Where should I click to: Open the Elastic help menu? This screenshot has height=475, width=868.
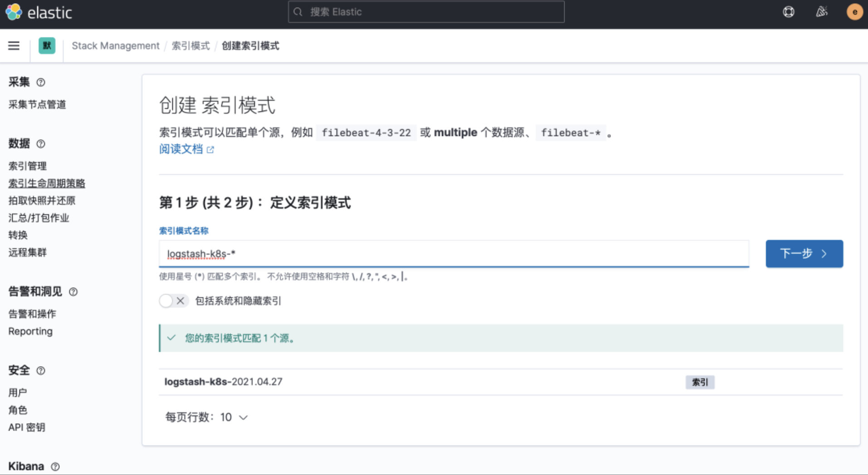(x=789, y=12)
